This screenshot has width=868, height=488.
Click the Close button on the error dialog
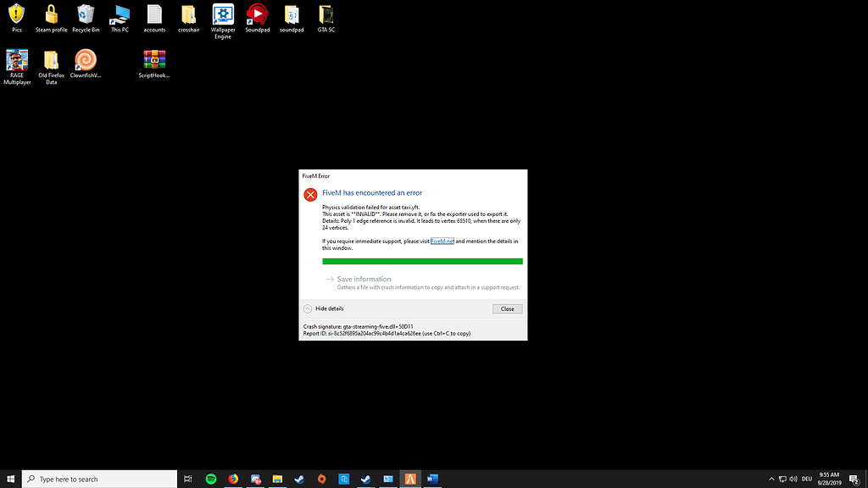click(x=507, y=308)
